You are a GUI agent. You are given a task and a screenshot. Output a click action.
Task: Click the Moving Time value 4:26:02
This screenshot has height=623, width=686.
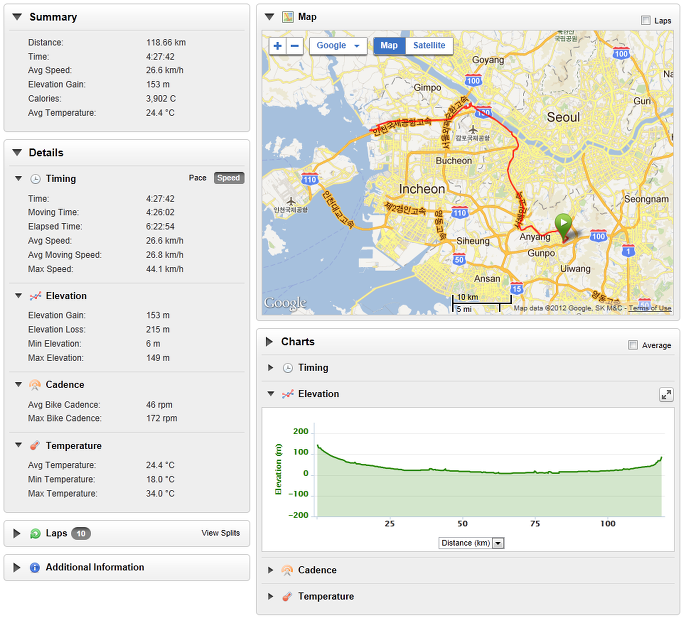click(x=160, y=213)
